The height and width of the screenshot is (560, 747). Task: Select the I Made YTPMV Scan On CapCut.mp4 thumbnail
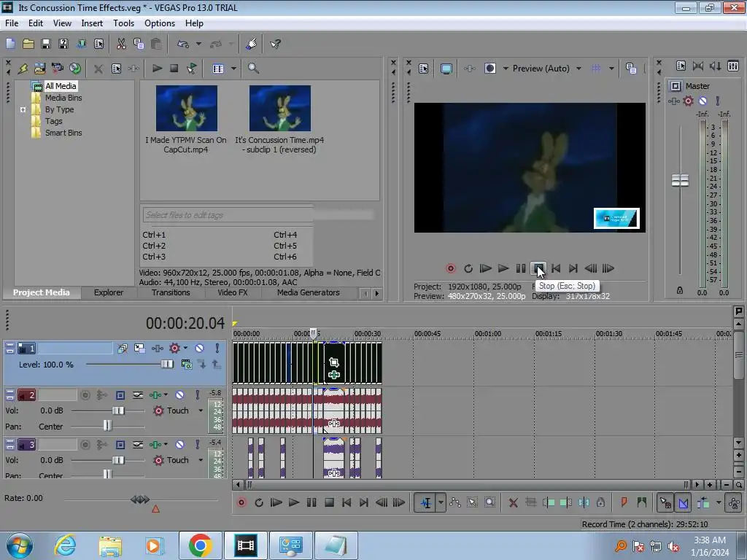(186, 108)
